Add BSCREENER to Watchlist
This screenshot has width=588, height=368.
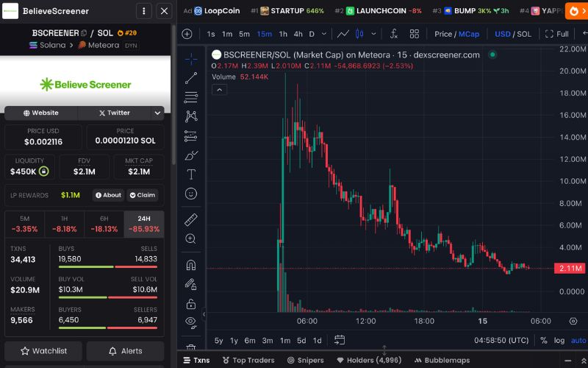tap(43, 351)
